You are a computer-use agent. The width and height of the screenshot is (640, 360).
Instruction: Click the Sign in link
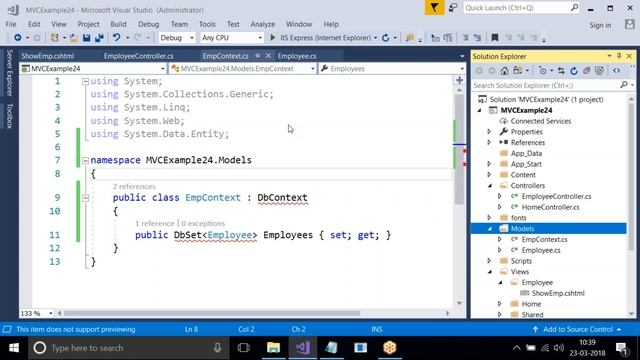(x=600, y=25)
